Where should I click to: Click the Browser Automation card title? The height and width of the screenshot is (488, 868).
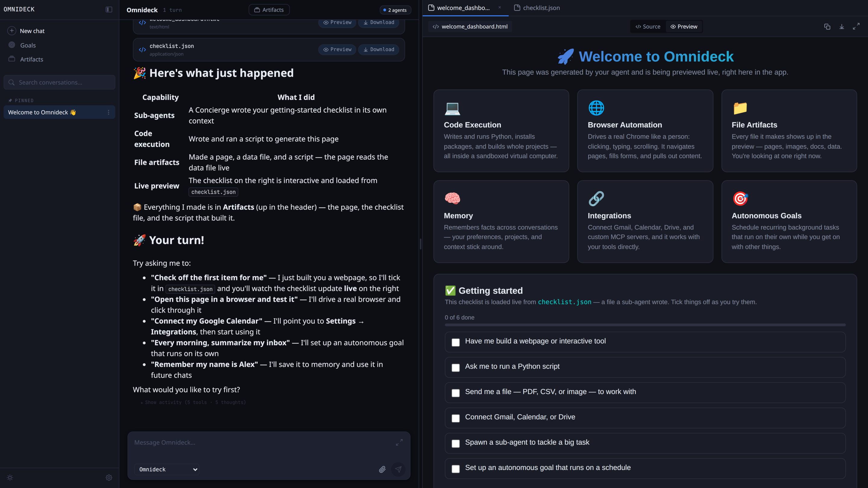pos(625,125)
